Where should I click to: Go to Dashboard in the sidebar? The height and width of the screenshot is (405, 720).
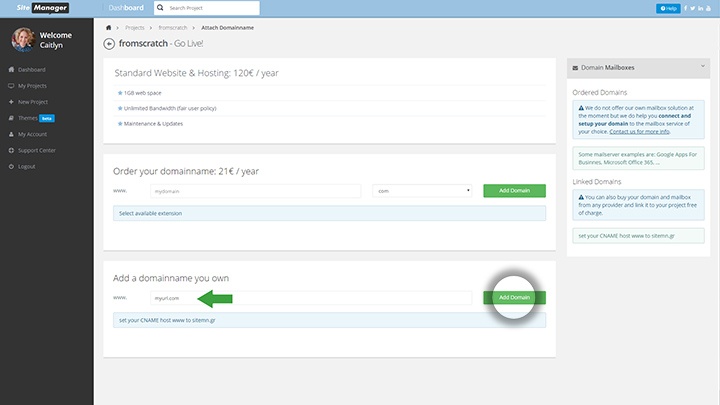(32, 70)
